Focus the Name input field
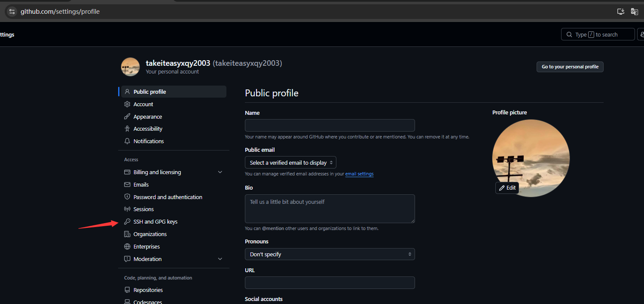 [x=330, y=125]
